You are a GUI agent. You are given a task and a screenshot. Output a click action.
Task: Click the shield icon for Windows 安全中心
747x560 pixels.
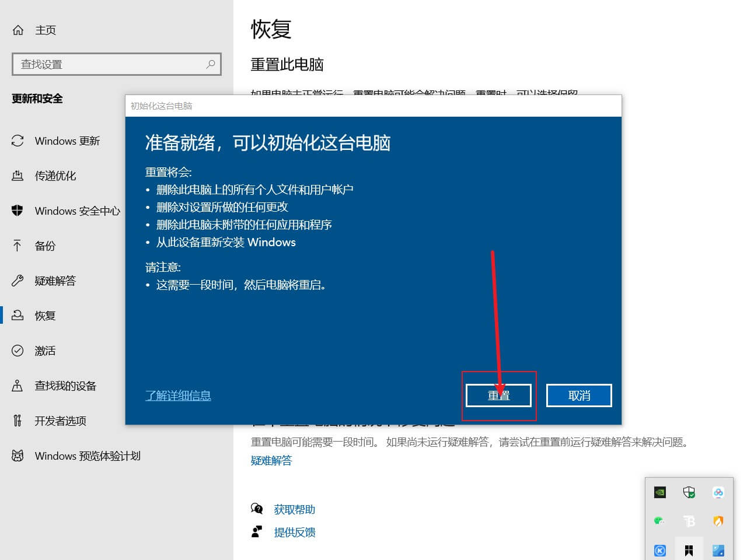(18, 211)
